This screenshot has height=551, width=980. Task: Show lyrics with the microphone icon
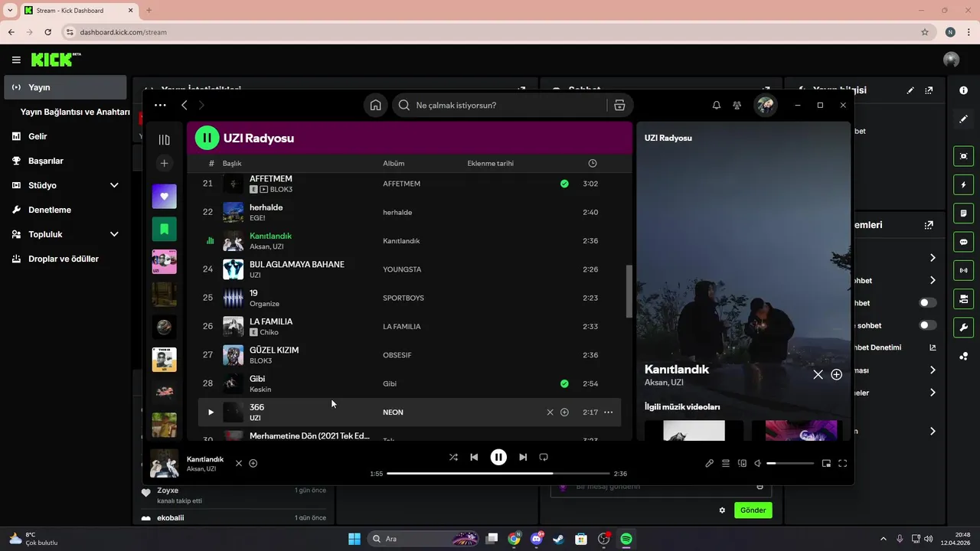[710, 463]
